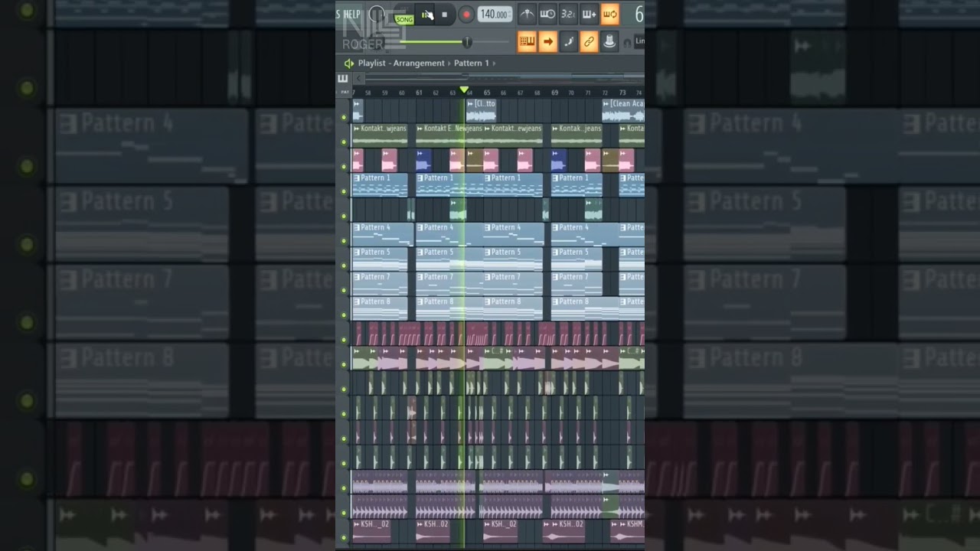The width and height of the screenshot is (980, 551).
Task: Enable wait for input before playing
Action: [547, 14]
